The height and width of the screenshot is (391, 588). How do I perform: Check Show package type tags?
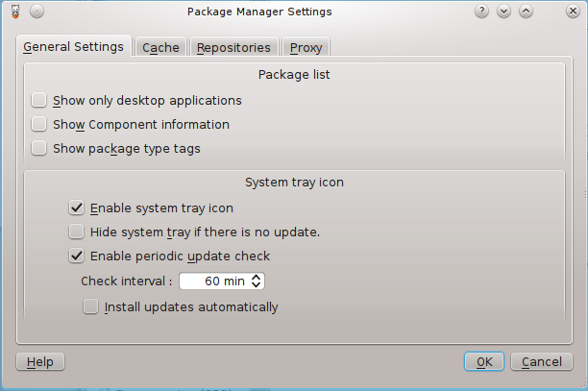pyautogui.click(x=38, y=148)
